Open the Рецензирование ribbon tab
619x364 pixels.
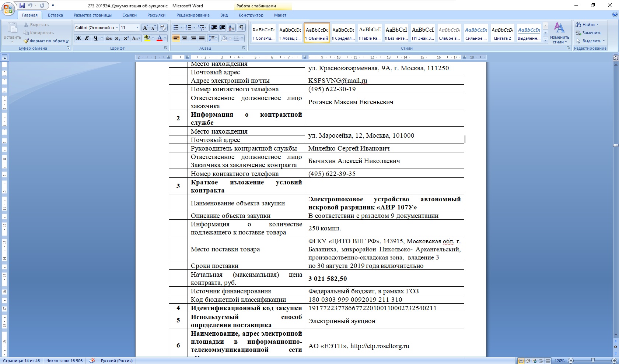coord(193,15)
